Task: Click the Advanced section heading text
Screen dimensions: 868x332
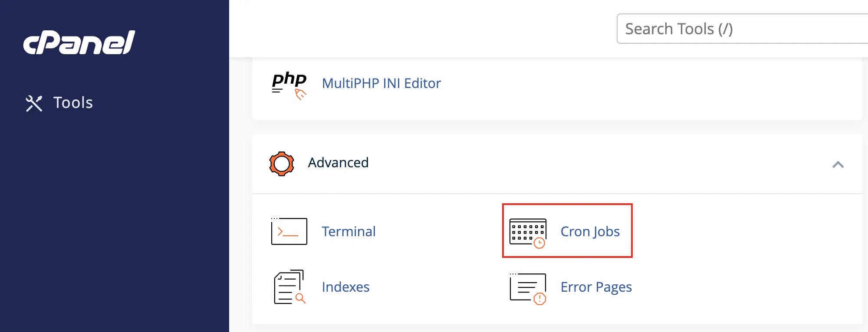Action: click(x=338, y=163)
